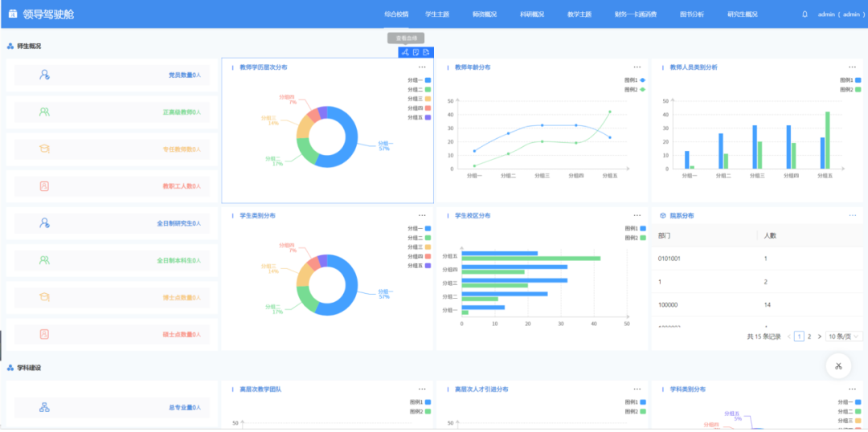Open notifications with the bell icon
This screenshot has height=432, width=868.
click(x=805, y=14)
